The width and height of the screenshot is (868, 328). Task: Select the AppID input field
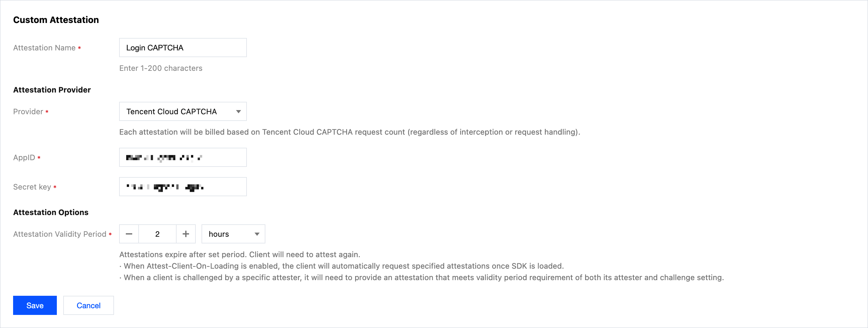click(183, 157)
